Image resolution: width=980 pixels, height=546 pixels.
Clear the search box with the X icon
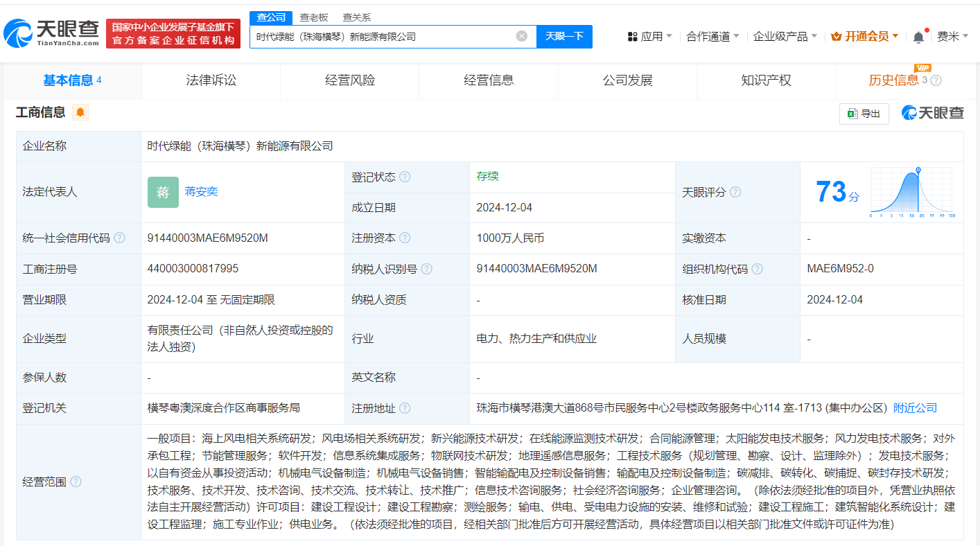[521, 36]
